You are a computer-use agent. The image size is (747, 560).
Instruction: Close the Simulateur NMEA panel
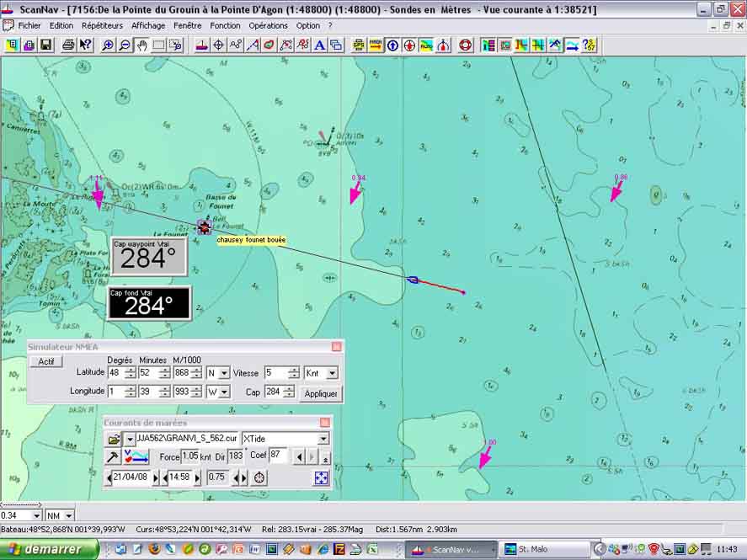[x=336, y=347]
